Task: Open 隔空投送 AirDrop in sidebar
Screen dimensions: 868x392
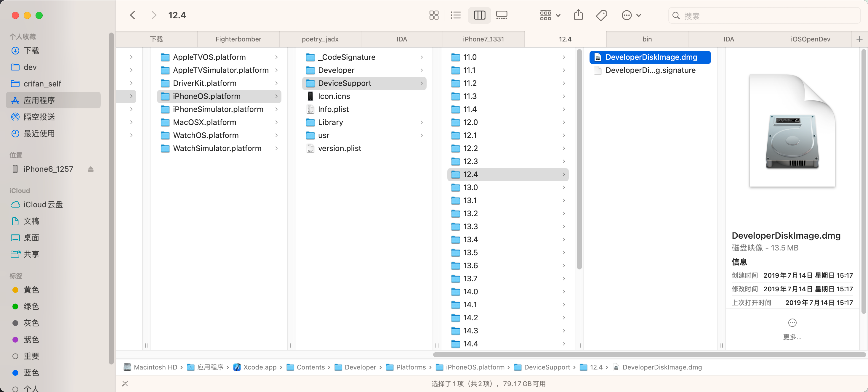Action: click(53, 117)
